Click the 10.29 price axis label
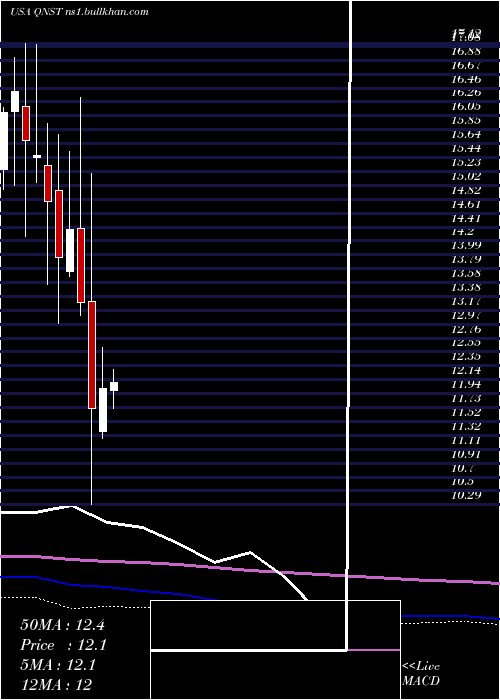 pyautogui.click(x=466, y=494)
